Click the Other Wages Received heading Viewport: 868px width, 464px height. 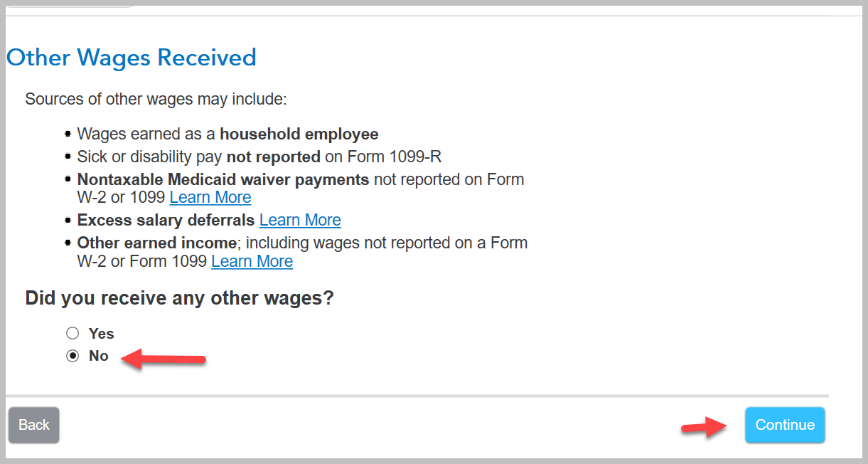[132, 57]
